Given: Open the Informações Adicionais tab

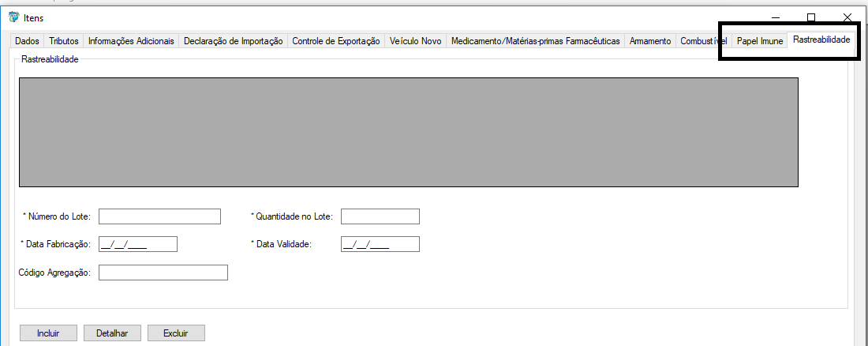Looking at the screenshot, I should click(131, 41).
